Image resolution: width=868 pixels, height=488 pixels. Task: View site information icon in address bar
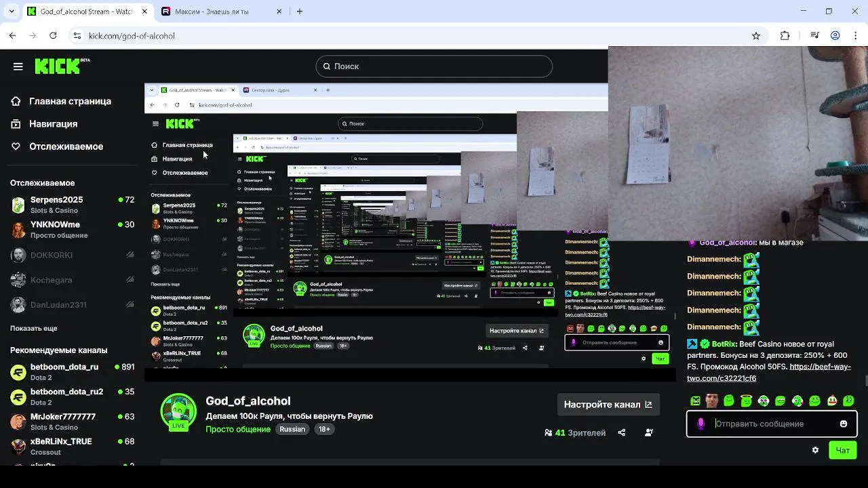tap(77, 36)
